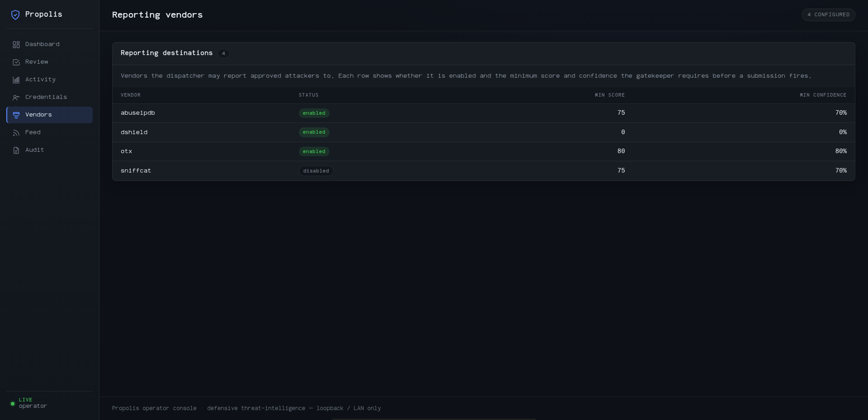Image resolution: width=868 pixels, height=420 pixels.
Task: Click the VENDOR column header
Action: (131, 95)
